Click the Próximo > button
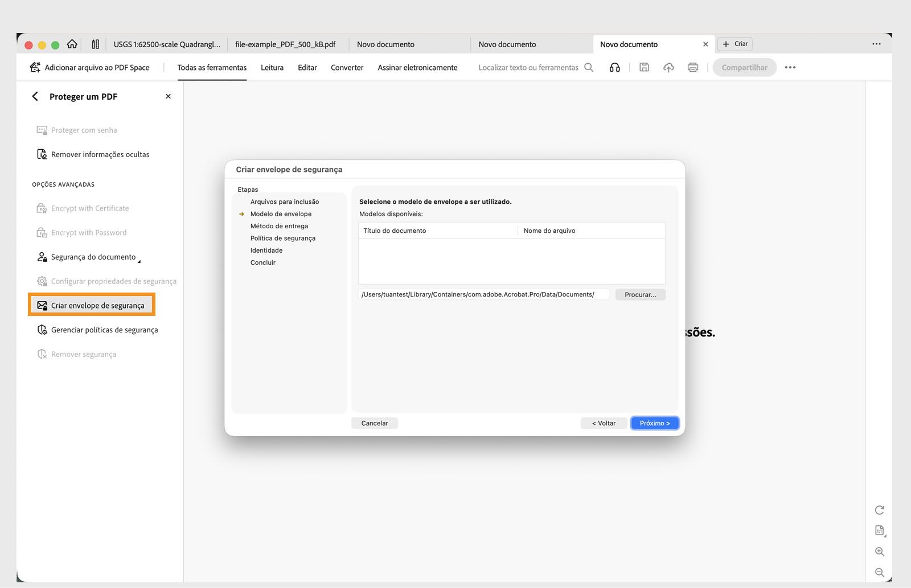This screenshot has height=588, width=911. click(x=655, y=423)
